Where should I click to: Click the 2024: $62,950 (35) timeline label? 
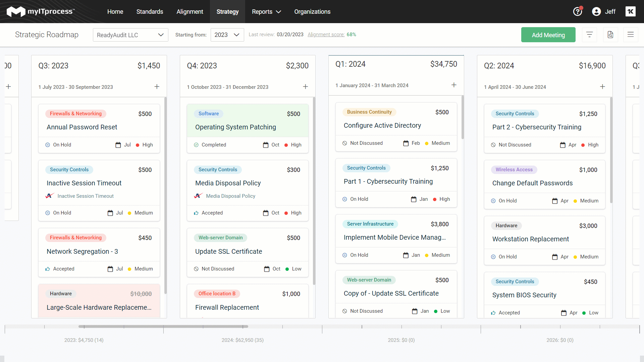pos(243,340)
